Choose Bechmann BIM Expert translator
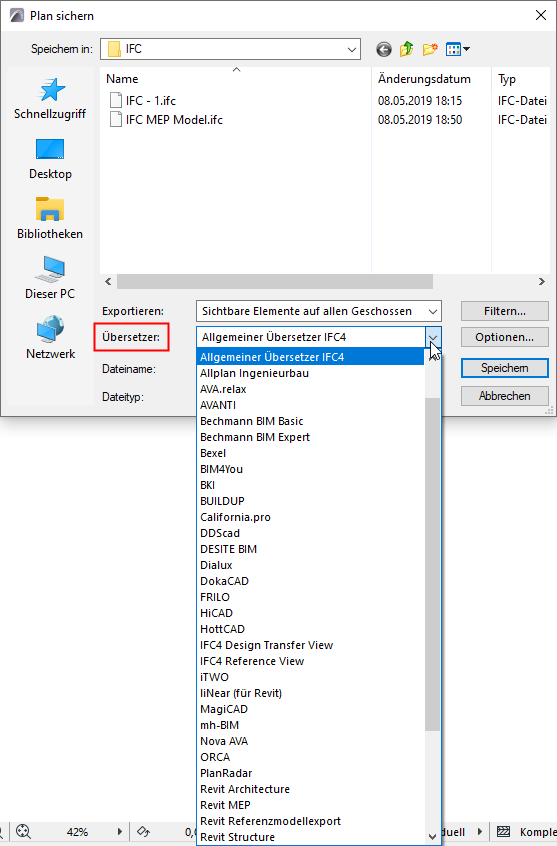The width and height of the screenshot is (557, 846). [x=311, y=437]
